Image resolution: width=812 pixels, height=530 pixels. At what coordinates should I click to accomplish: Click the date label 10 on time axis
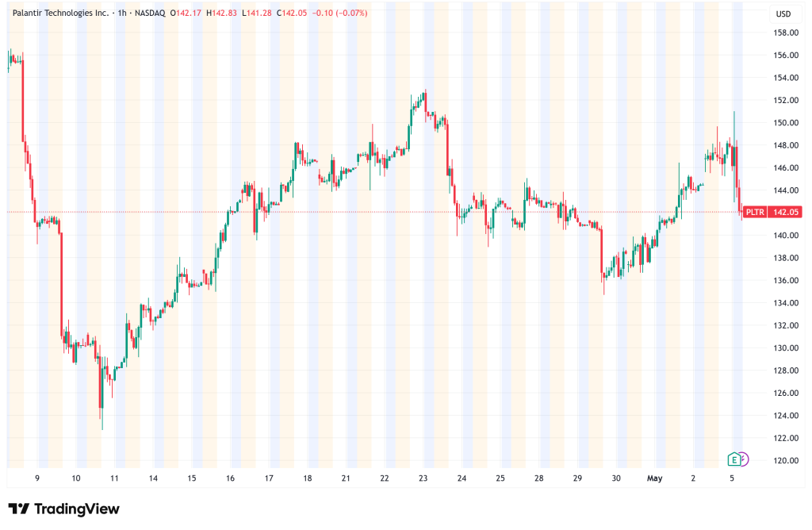point(75,478)
